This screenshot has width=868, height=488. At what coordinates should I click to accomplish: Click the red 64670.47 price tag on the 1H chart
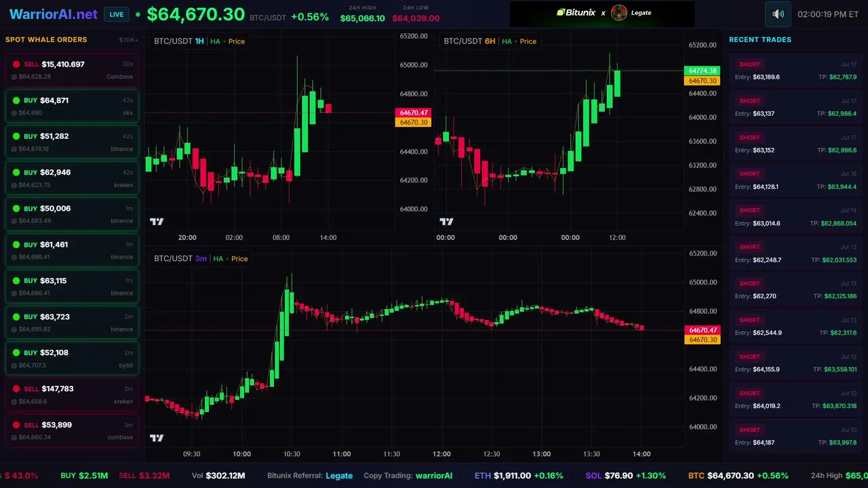click(413, 113)
